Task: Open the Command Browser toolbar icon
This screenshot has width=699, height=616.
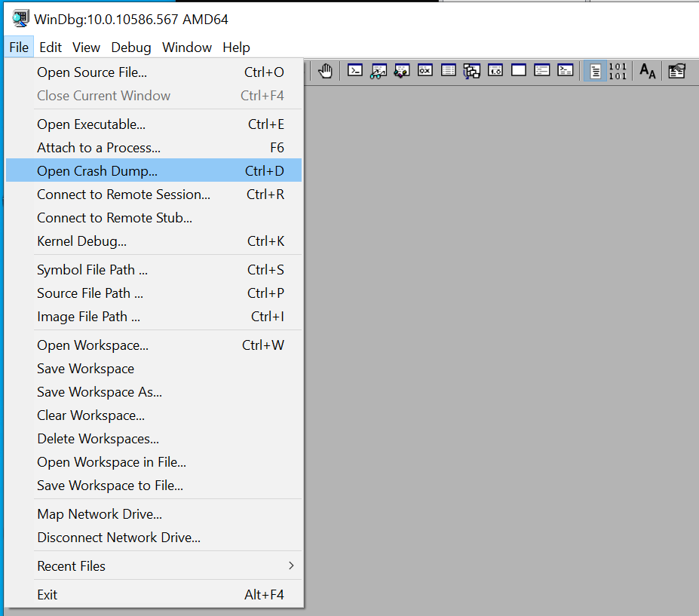Action: 566,71
